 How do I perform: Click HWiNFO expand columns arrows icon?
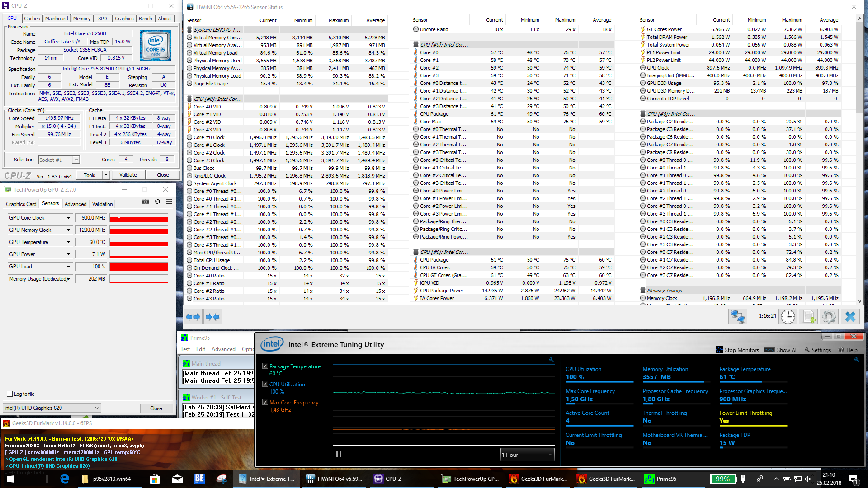(193, 317)
